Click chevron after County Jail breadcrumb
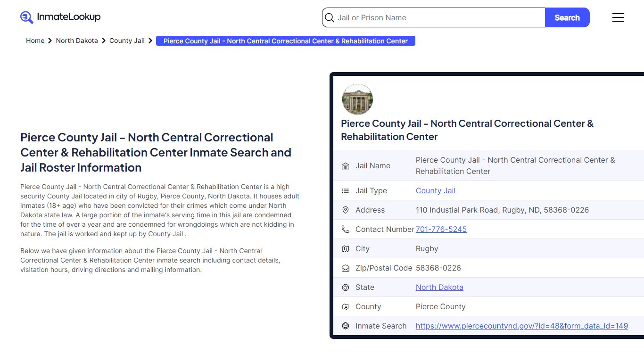Viewport: 644px width, 362px height. (150, 41)
